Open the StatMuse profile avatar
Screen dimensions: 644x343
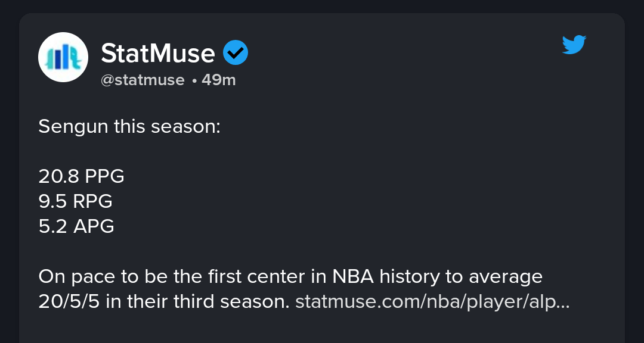pos(63,57)
